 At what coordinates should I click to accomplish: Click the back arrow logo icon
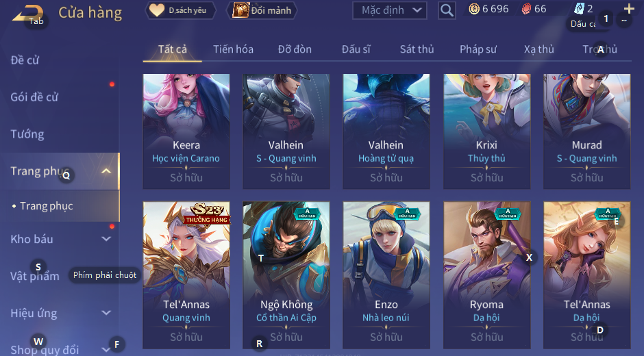pyautogui.click(x=27, y=14)
